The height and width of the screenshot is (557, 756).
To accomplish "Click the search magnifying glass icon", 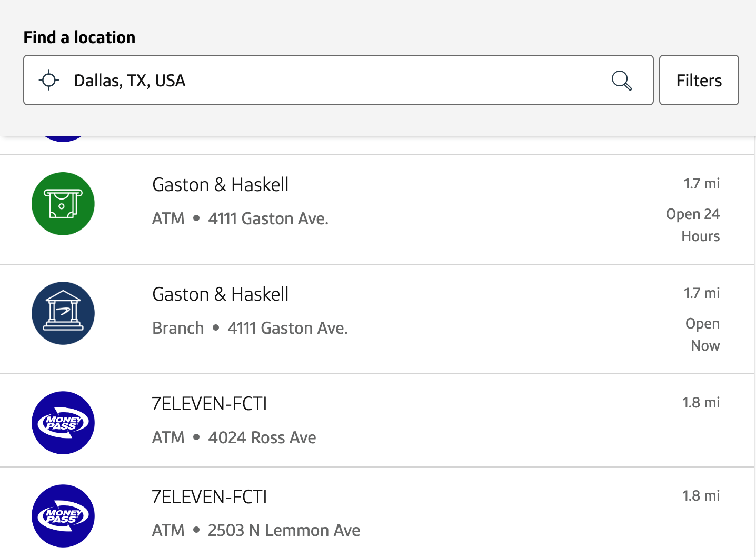I will point(622,80).
